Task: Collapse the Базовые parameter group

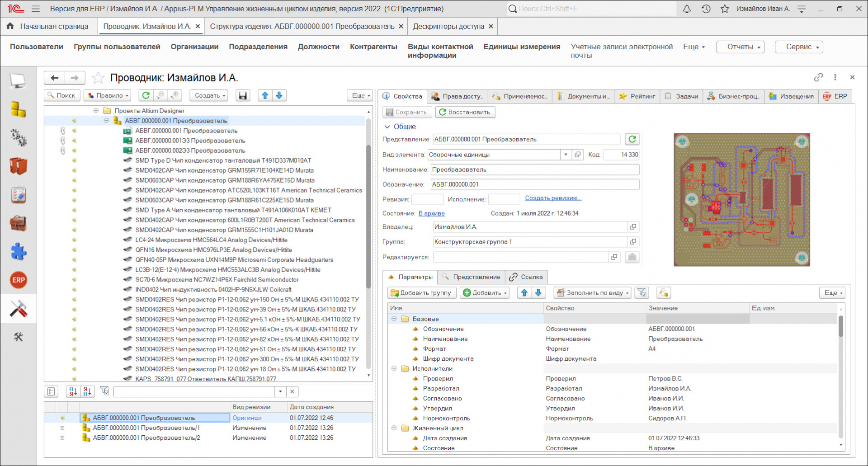Action: [x=394, y=319]
